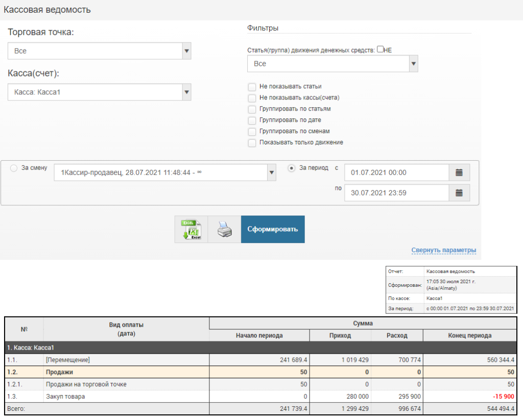Image resolution: width=523 pixels, height=420 pixels.
Task: Open calendar for end date
Action: tap(459, 193)
